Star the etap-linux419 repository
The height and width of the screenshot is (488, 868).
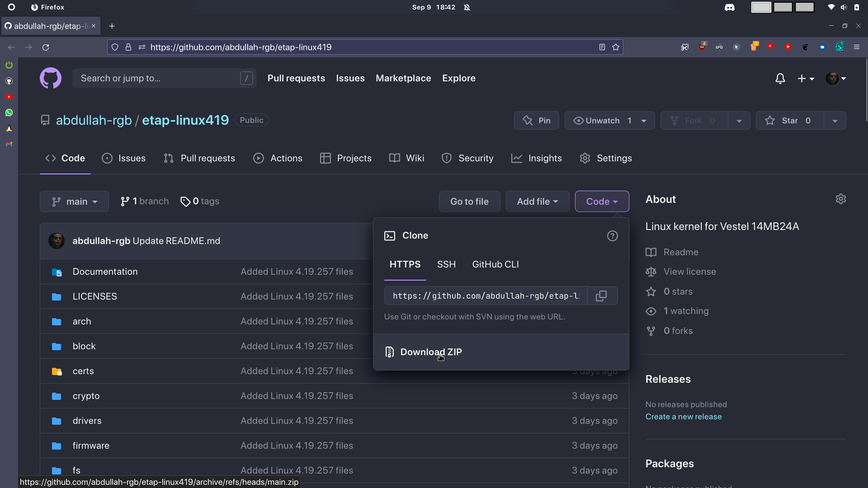tap(789, 121)
